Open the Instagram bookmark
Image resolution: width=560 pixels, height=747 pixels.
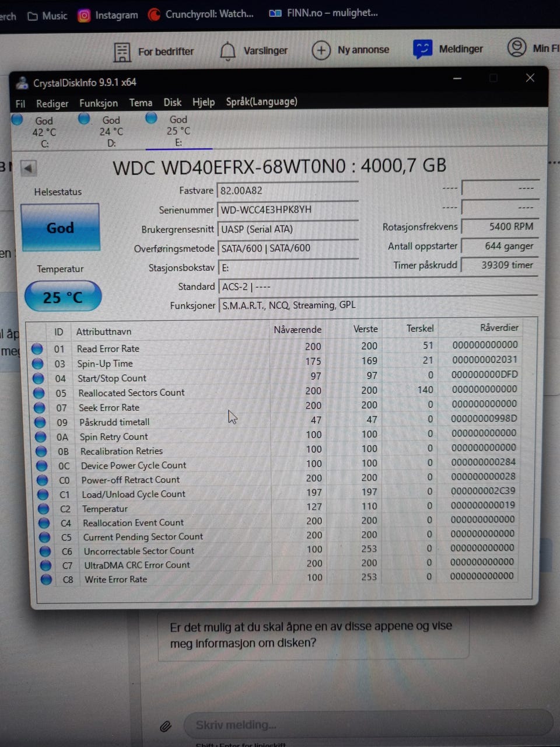tap(108, 15)
